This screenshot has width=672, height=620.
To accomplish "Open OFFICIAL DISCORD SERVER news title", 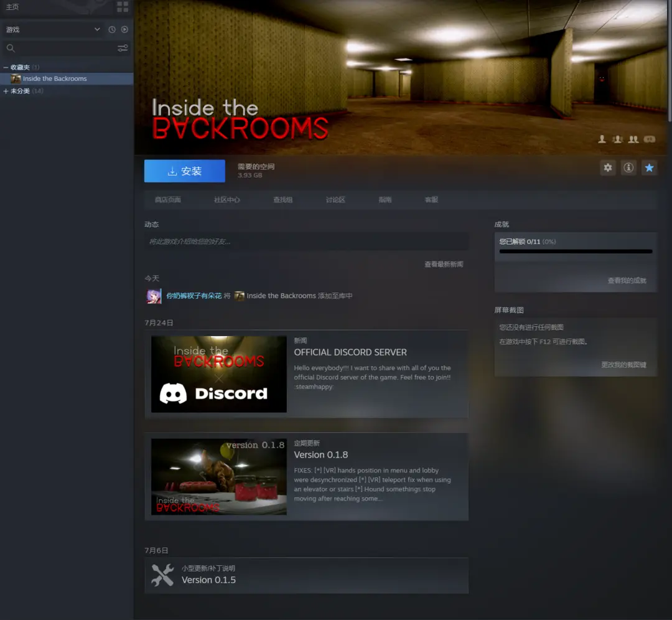I will click(x=350, y=352).
